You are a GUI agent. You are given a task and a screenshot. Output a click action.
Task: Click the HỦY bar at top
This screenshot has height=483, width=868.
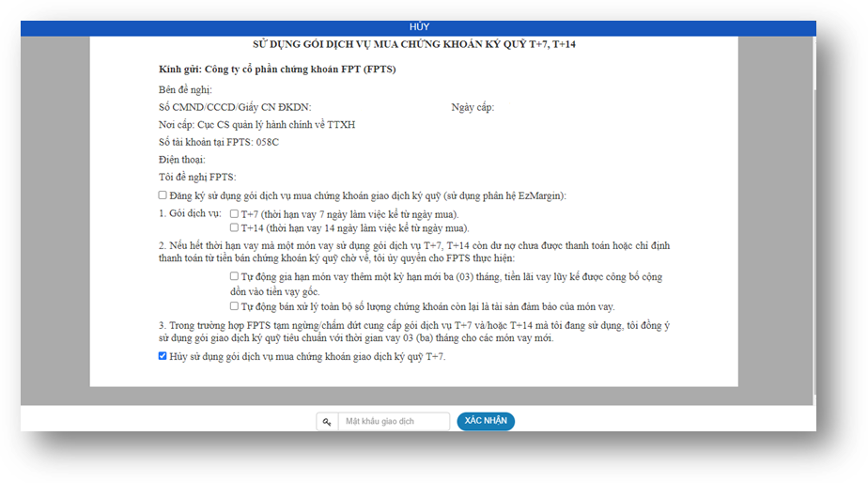pos(419,27)
